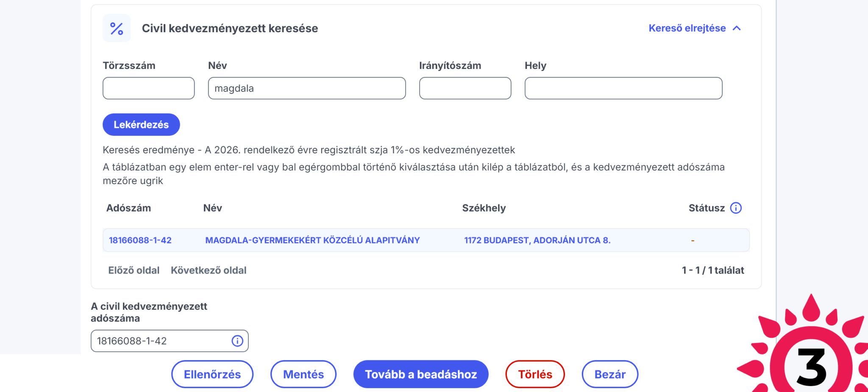
Task: Click the info icon beside the adószáma field
Action: pos(236,341)
